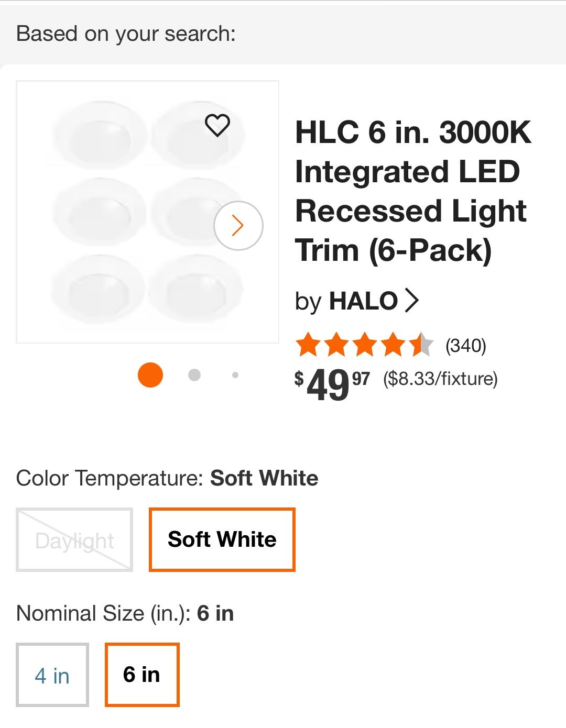566x728 pixels.
Task: Open the HLC 6 in. product title
Action: 413,191
